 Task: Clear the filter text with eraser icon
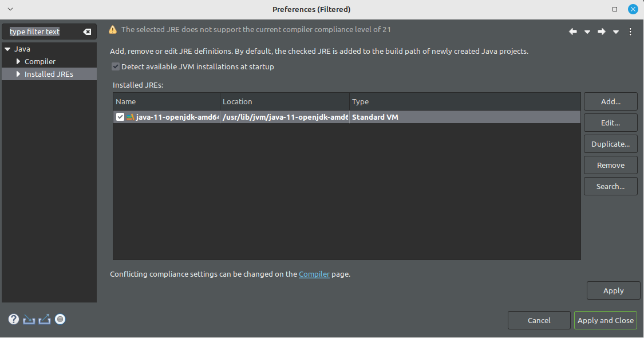(x=87, y=32)
